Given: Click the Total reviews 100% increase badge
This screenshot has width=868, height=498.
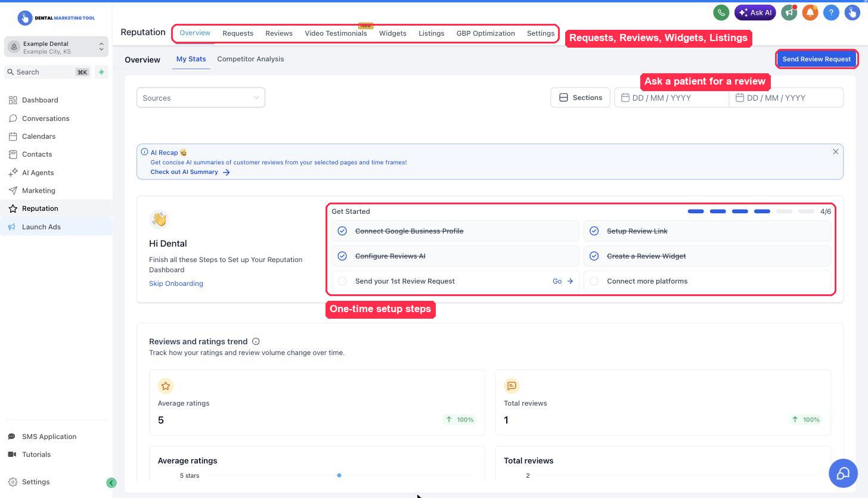Looking at the screenshot, I should coord(805,420).
